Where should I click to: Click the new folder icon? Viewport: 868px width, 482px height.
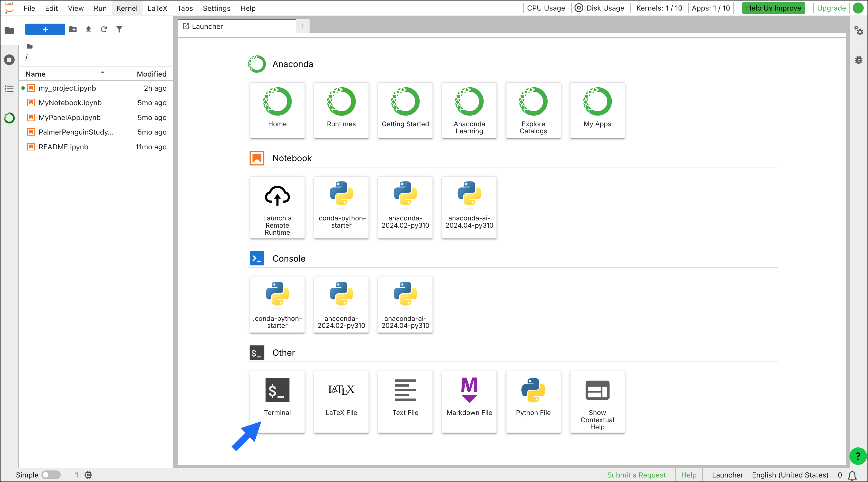[73, 29]
